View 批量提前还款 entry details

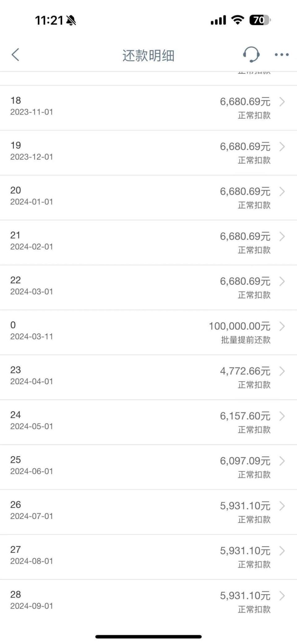pos(148,332)
